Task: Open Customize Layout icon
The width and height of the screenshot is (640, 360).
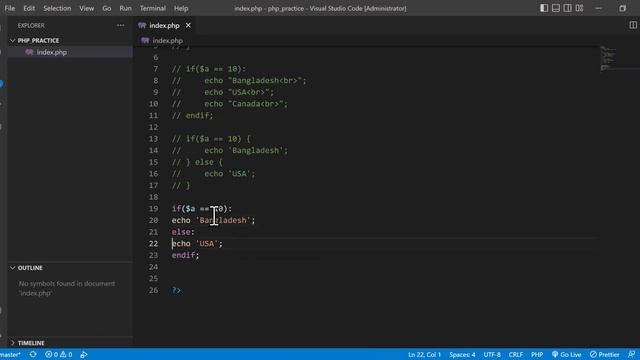Action: [x=580, y=8]
